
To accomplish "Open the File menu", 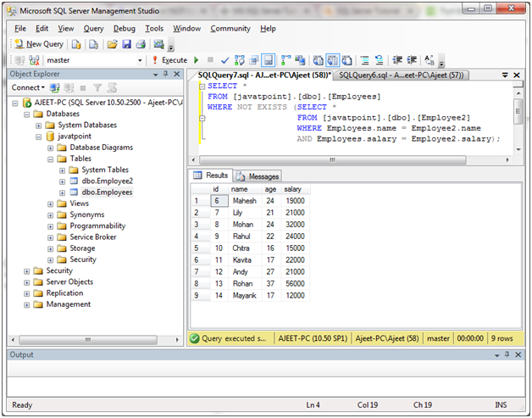I will (x=20, y=29).
